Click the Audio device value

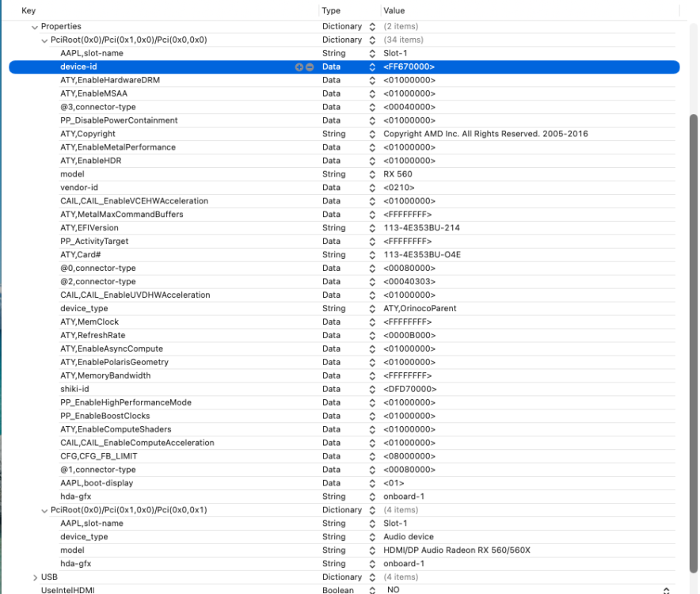click(x=409, y=536)
